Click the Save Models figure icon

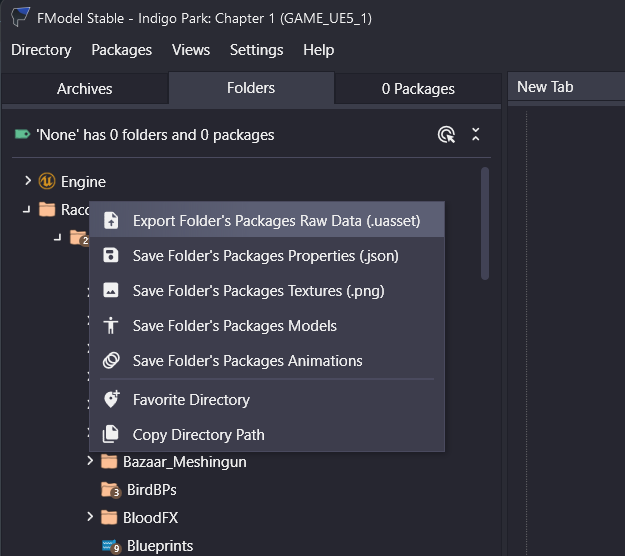pyautogui.click(x=111, y=326)
